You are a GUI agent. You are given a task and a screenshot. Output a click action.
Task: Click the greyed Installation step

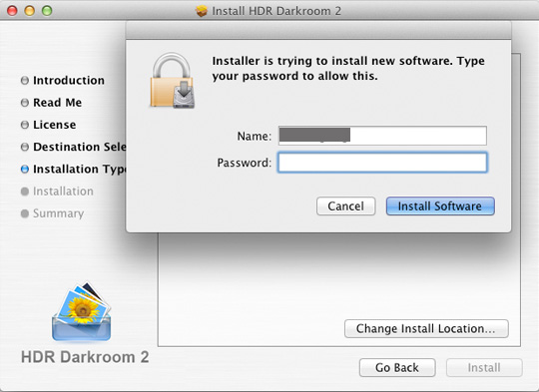(63, 192)
